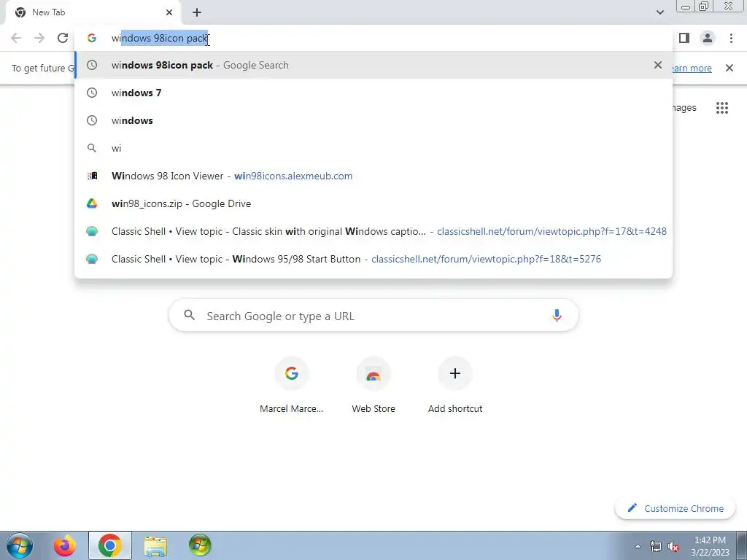
Task: Reload the page with the refresh icon
Action: click(63, 38)
